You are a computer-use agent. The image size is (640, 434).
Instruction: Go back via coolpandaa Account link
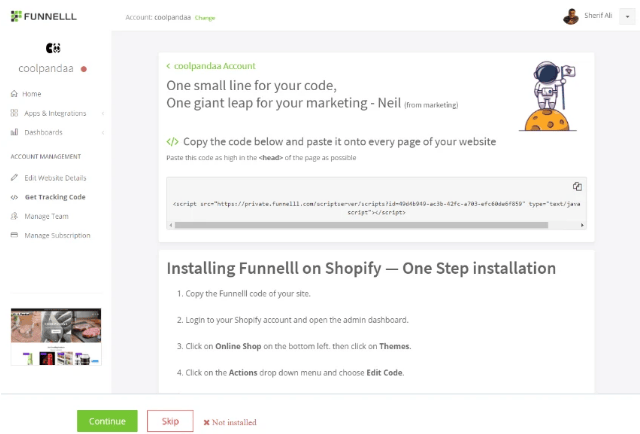coord(211,66)
